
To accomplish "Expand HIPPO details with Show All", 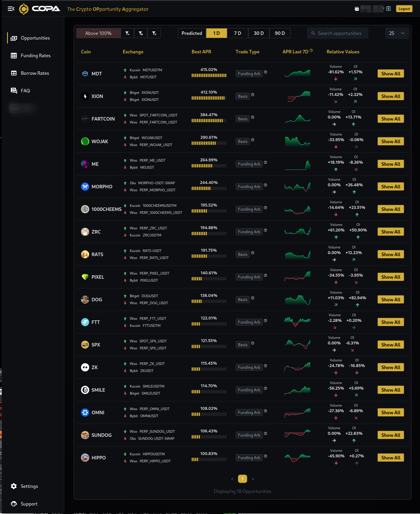I will (x=391, y=458).
